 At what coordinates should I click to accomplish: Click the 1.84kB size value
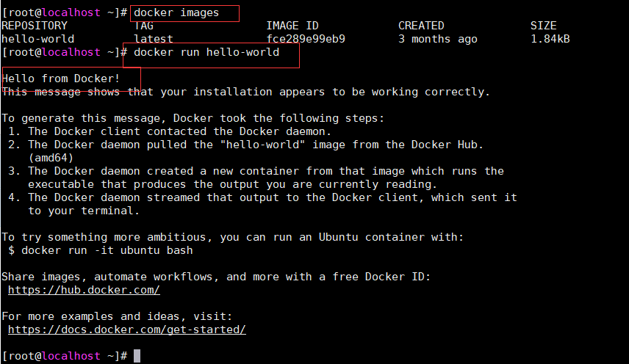coord(550,39)
